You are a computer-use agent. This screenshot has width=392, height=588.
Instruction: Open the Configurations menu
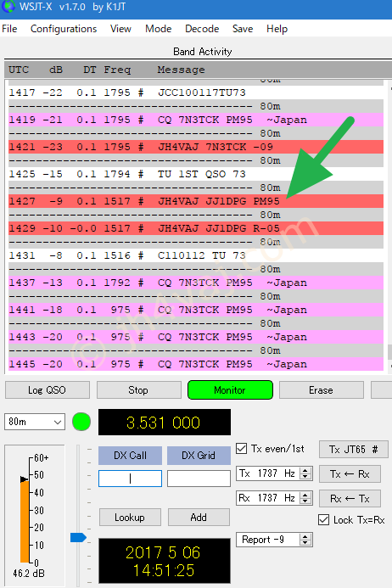pyautogui.click(x=64, y=29)
